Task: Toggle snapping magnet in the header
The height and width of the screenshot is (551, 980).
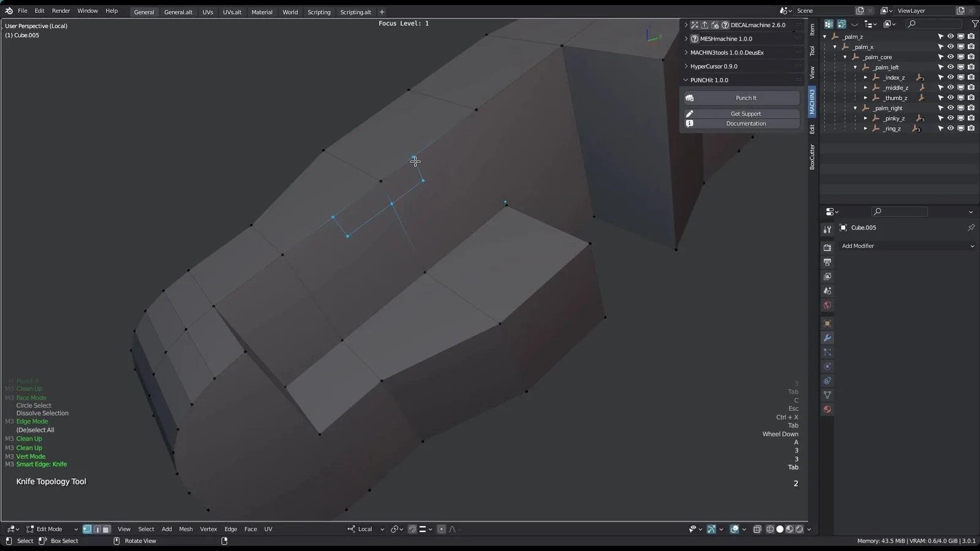Action: click(412, 529)
